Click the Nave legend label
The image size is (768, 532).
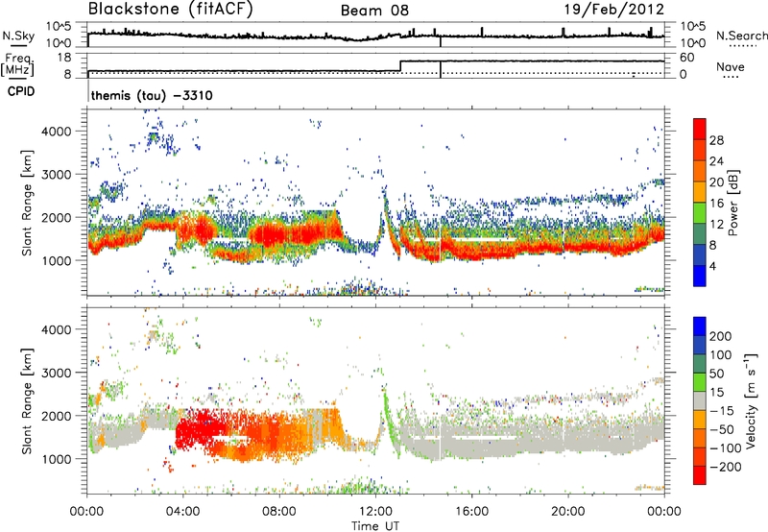[x=731, y=66]
